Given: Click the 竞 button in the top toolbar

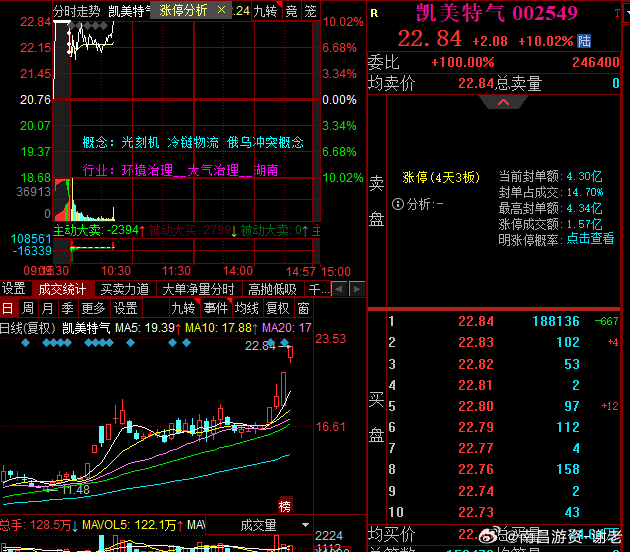Looking at the screenshot, I should [x=291, y=11].
